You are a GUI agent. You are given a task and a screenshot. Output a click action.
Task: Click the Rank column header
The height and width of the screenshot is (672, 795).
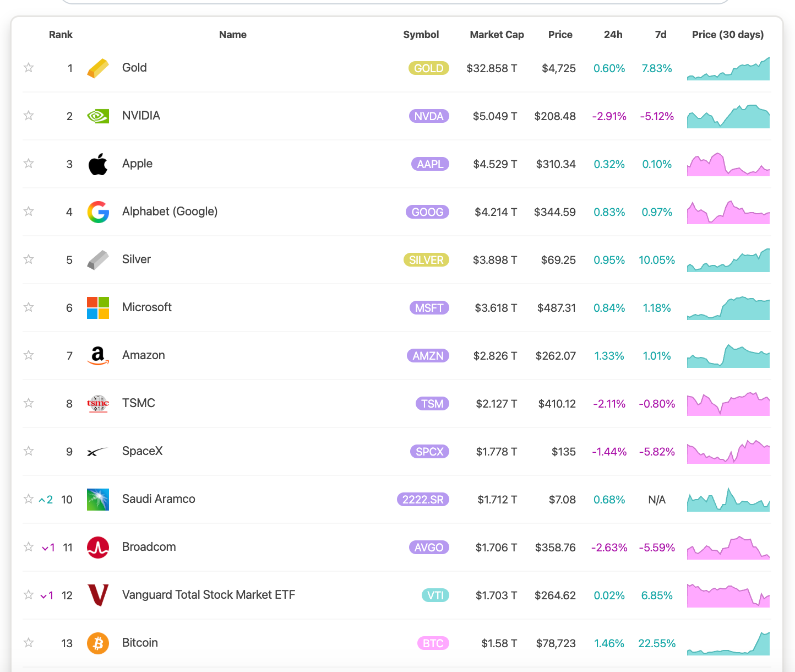coord(61,35)
